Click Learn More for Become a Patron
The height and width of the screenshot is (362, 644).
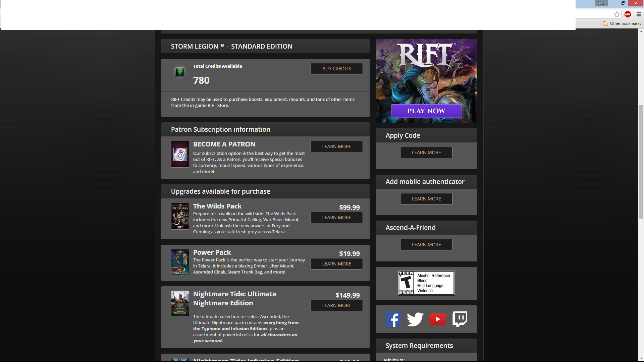pos(337,146)
